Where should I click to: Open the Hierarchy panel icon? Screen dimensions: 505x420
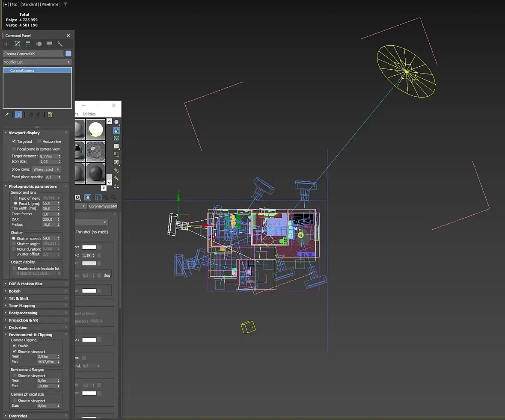(28, 44)
